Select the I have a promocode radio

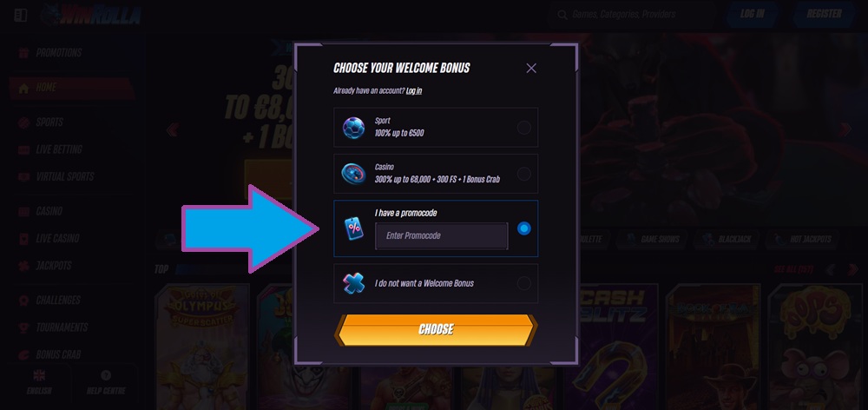523,228
